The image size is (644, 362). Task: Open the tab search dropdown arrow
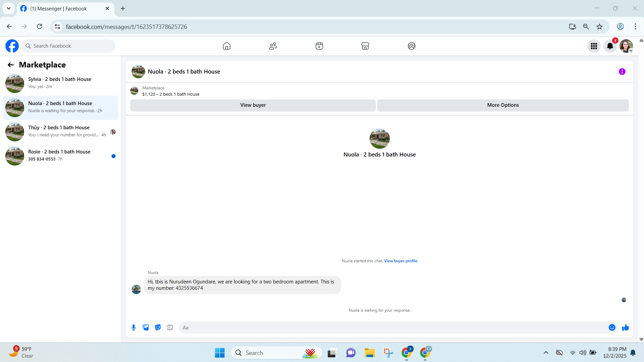point(9,8)
